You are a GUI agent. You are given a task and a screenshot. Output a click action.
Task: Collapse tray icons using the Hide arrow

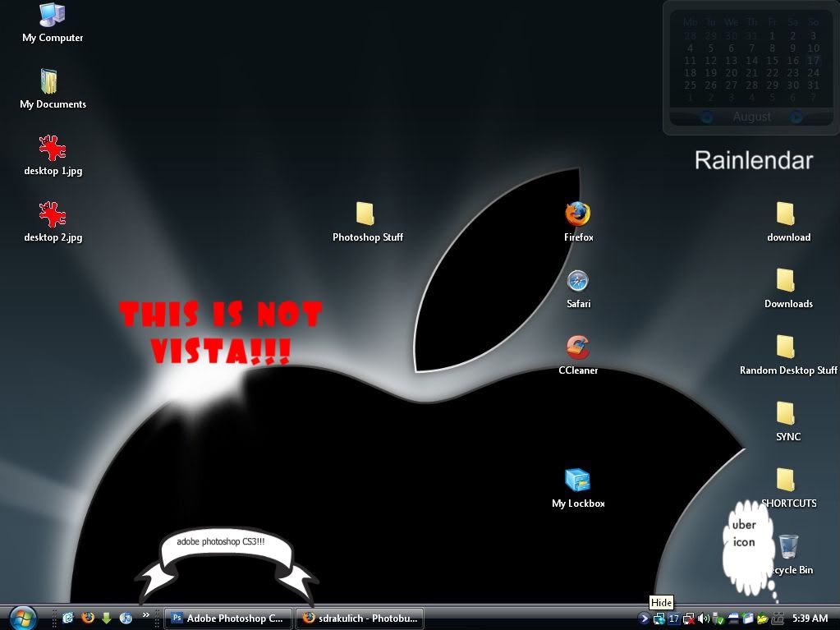(644, 619)
